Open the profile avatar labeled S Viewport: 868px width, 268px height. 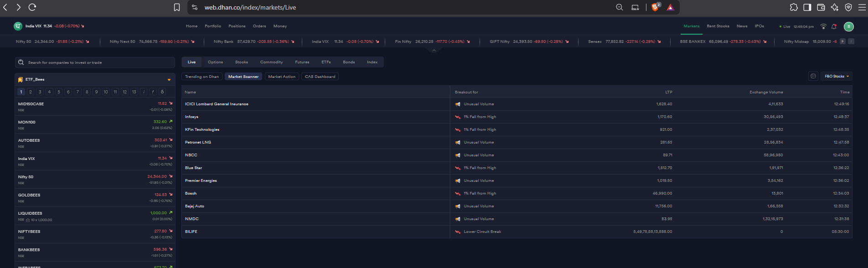point(849,26)
